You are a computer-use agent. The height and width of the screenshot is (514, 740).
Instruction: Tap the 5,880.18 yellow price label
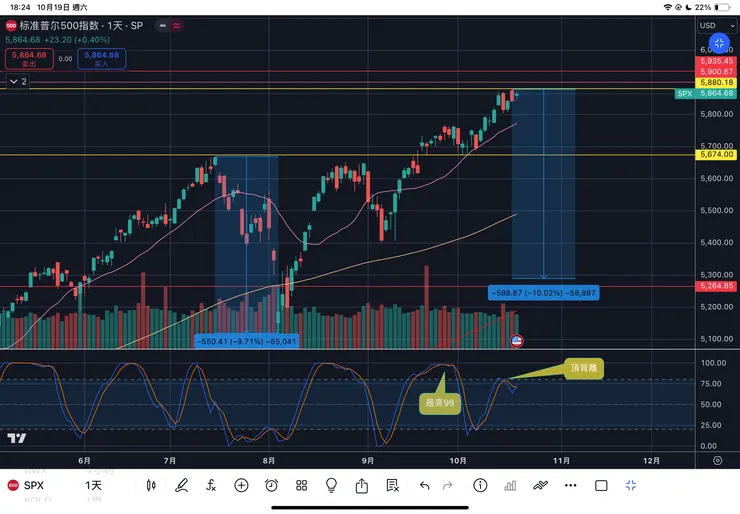[716, 83]
